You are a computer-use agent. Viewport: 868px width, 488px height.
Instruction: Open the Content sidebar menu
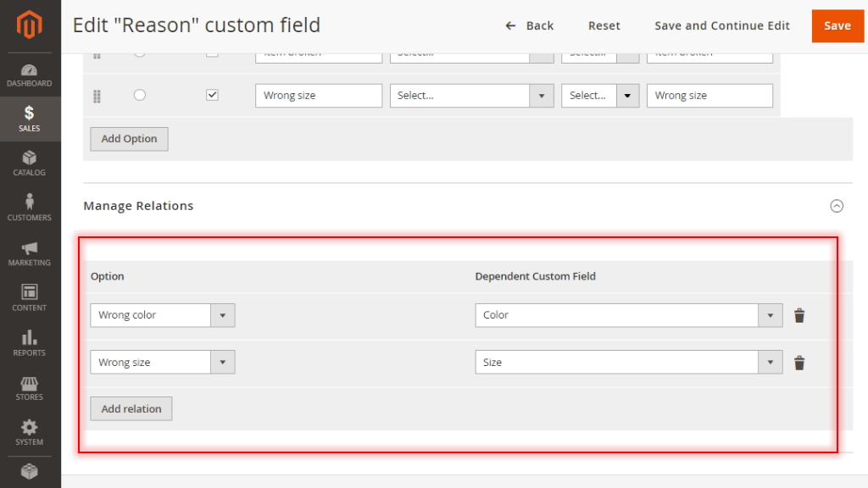pyautogui.click(x=30, y=298)
